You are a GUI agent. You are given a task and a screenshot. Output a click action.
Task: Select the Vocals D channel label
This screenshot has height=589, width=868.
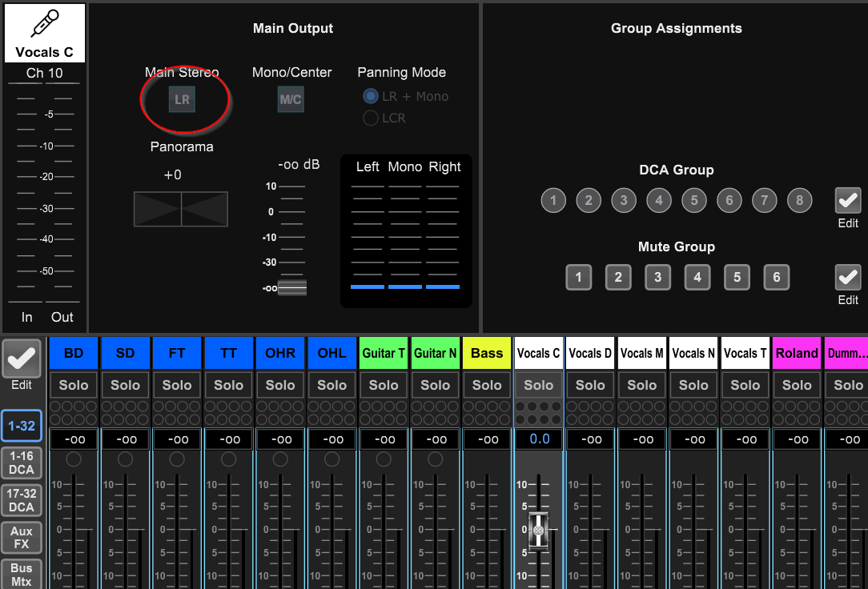[590, 353]
